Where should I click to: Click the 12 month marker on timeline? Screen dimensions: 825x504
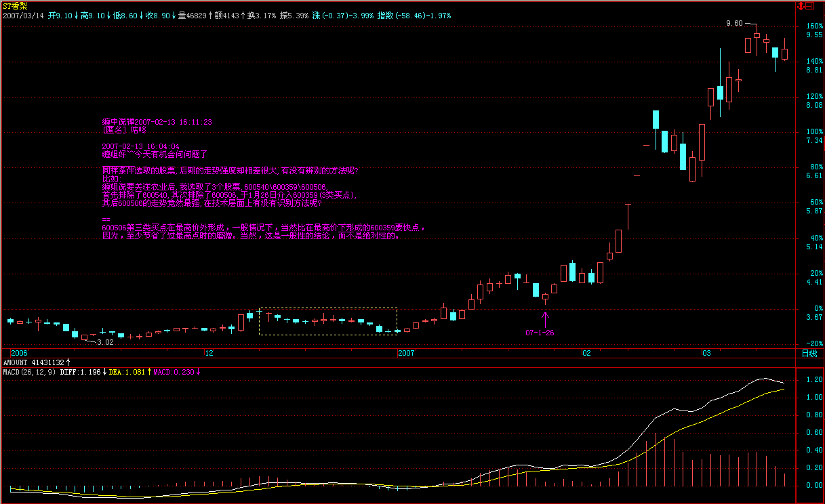click(x=209, y=354)
